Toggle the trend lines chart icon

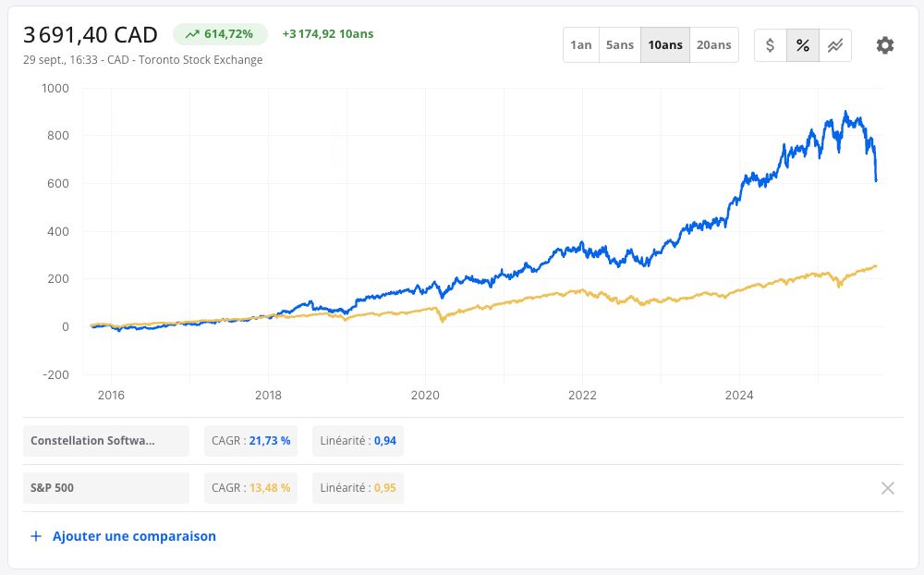[835, 45]
